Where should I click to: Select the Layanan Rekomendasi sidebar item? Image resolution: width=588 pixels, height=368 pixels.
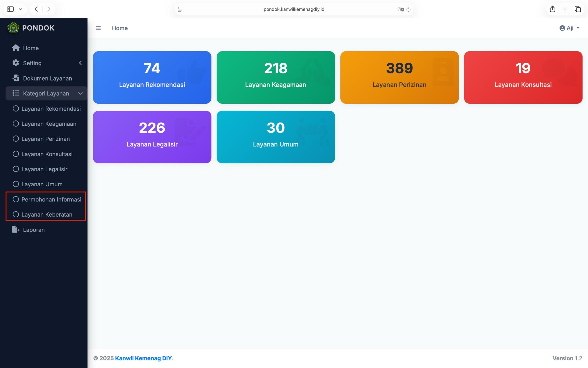(x=46, y=109)
